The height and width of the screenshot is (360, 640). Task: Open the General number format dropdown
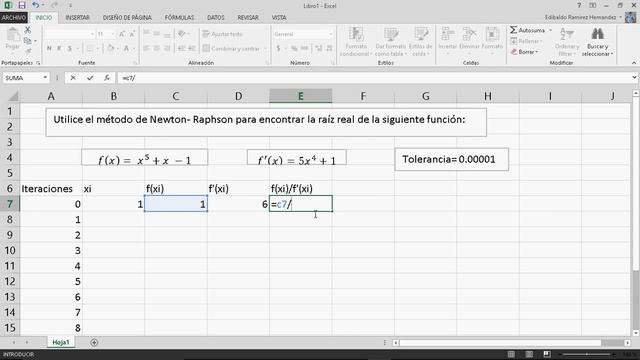pyautogui.click(x=331, y=34)
